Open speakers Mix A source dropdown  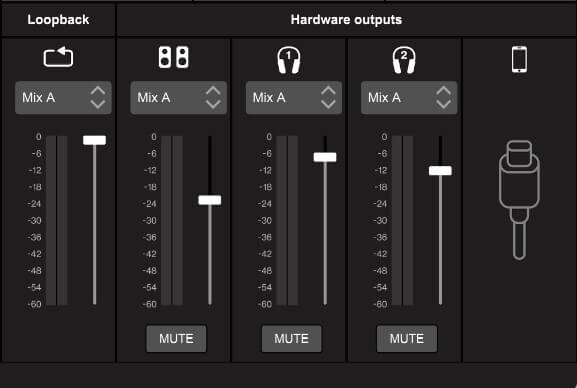[x=178, y=98]
